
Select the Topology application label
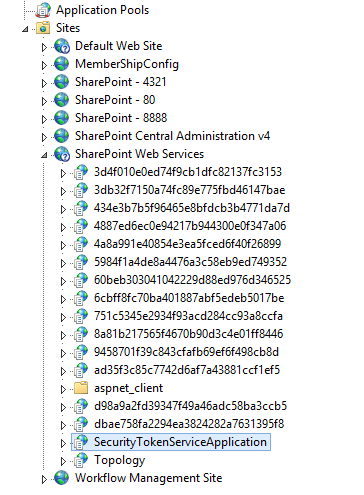click(x=120, y=460)
